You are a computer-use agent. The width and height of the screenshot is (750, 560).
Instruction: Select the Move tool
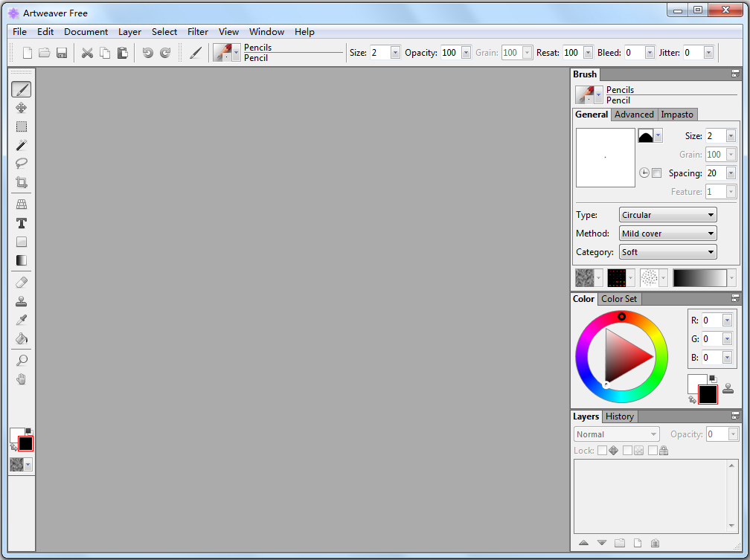point(21,107)
